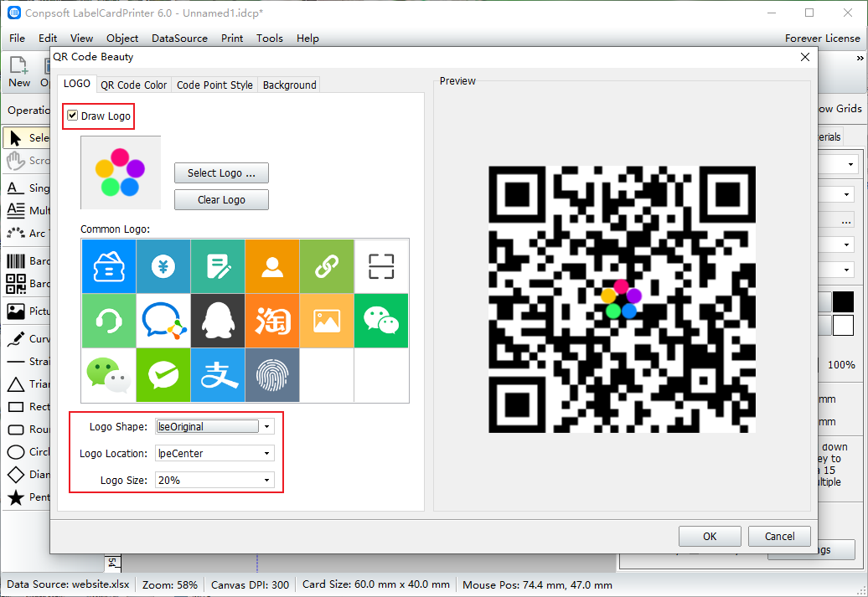Open the Edit menu

(48, 39)
